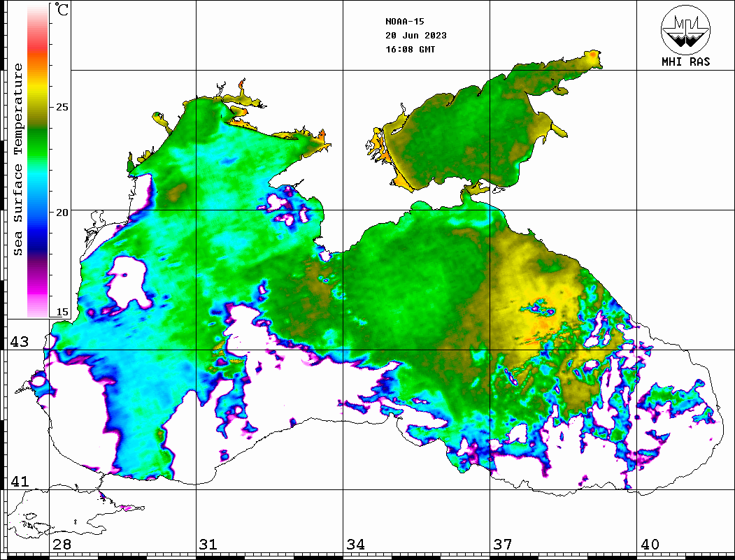Click the 'NOAA-15' satellite label
Image resolution: width=735 pixels, height=560 pixels.
(404, 21)
